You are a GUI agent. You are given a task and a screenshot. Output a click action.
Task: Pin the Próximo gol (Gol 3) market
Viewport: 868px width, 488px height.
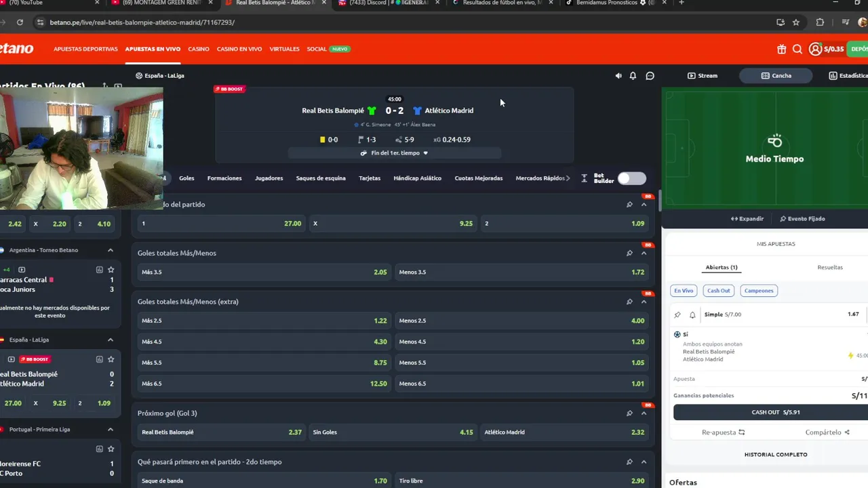click(x=629, y=413)
